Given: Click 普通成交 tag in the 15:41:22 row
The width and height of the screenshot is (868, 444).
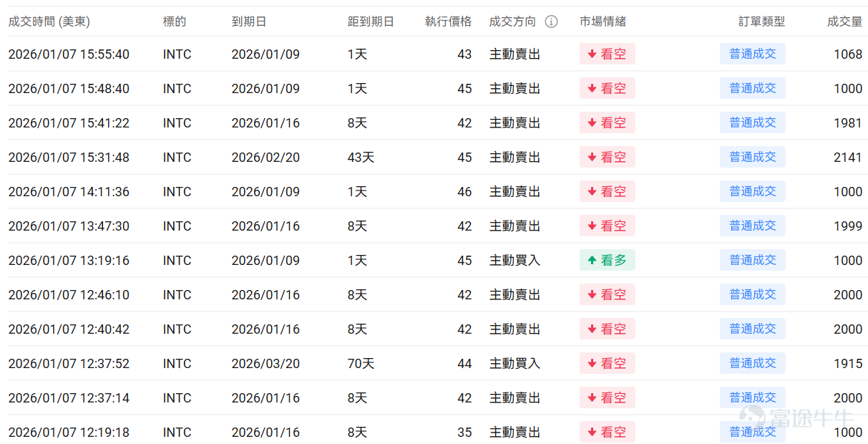Looking at the screenshot, I should tap(753, 122).
